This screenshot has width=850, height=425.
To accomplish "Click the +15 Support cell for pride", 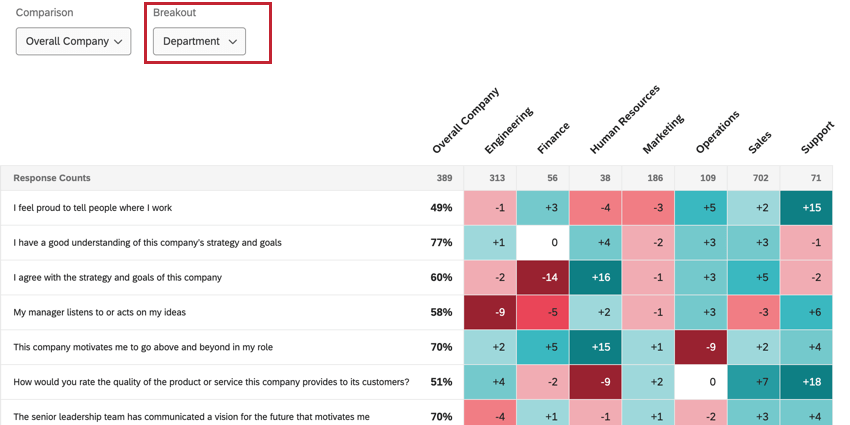I will click(806, 208).
